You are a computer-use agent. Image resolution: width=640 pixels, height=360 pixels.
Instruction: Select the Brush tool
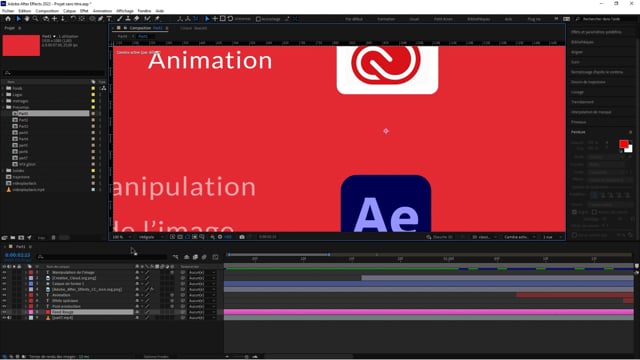(x=119, y=19)
